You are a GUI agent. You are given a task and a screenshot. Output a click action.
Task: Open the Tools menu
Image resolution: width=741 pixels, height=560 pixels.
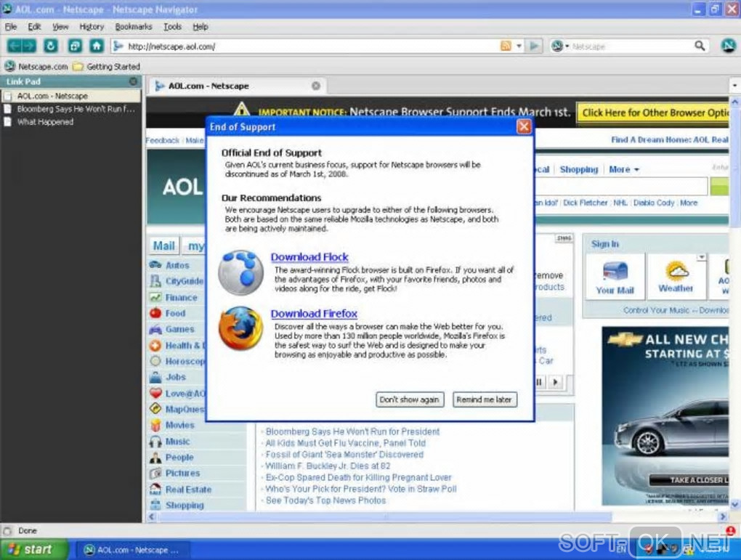click(x=172, y=26)
